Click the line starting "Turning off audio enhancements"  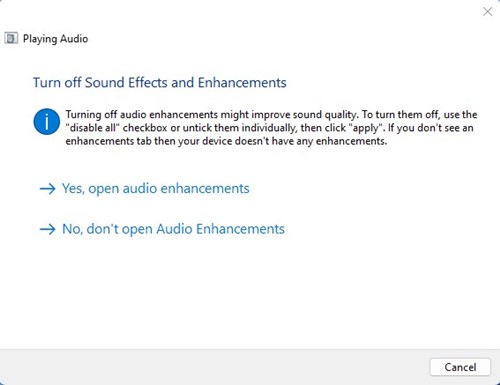pos(271,114)
